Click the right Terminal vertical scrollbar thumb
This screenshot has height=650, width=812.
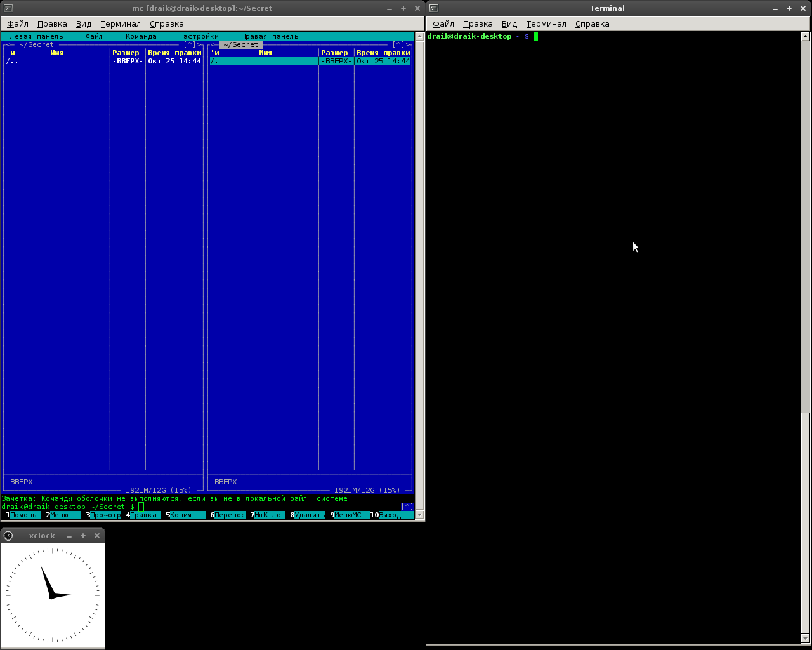coord(806,521)
